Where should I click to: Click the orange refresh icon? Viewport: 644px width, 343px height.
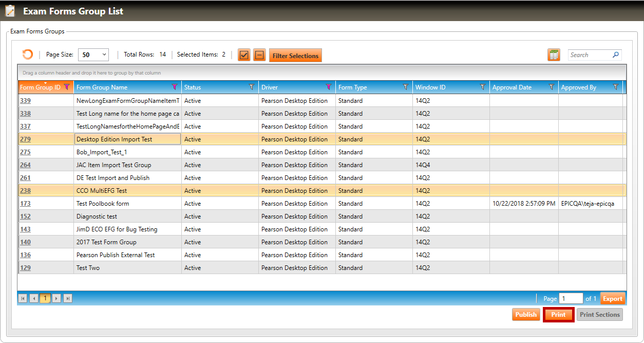click(x=27, y=55)
